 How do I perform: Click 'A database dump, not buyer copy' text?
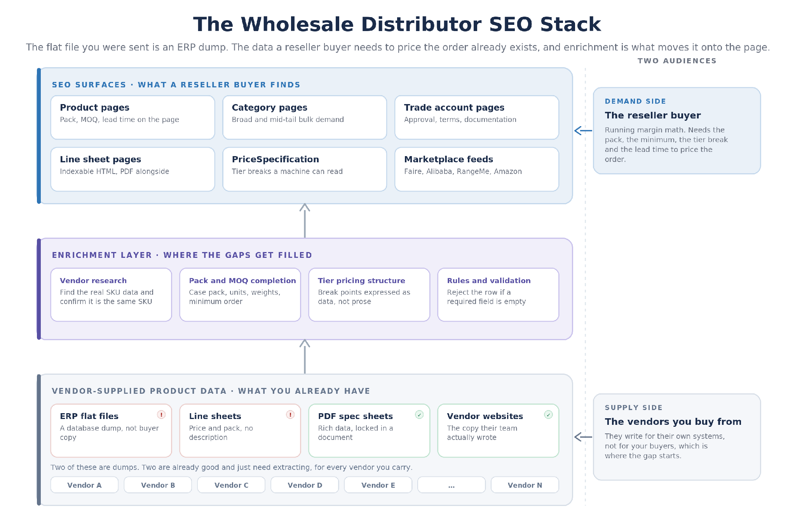(x=109, y=433)
